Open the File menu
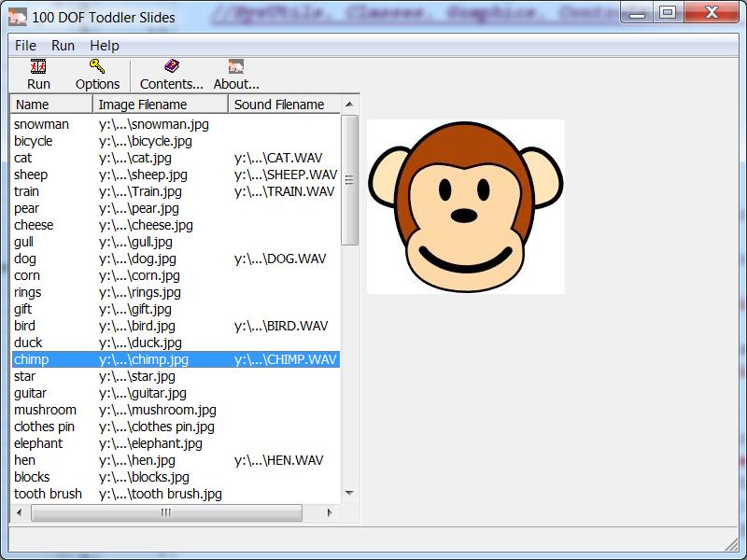 tap(25, 46)
